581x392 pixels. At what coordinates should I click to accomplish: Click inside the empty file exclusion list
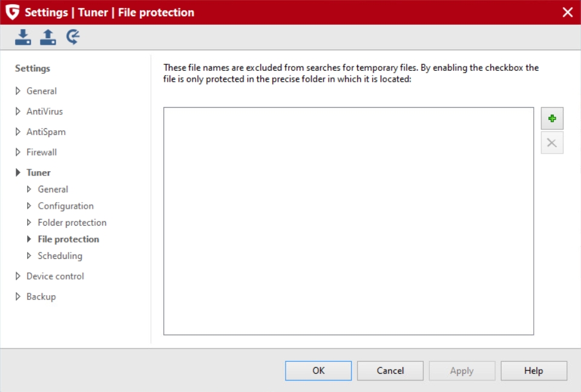point(349,221)
